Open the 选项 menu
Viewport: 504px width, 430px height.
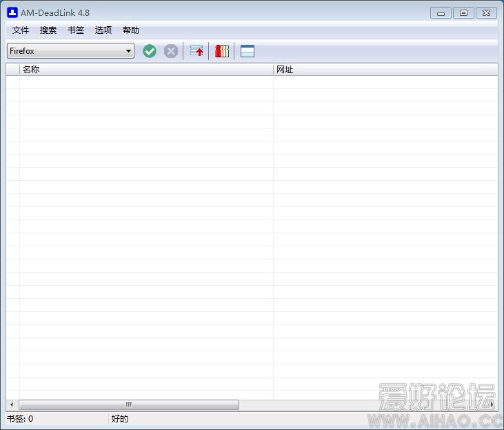click(103, 30)
